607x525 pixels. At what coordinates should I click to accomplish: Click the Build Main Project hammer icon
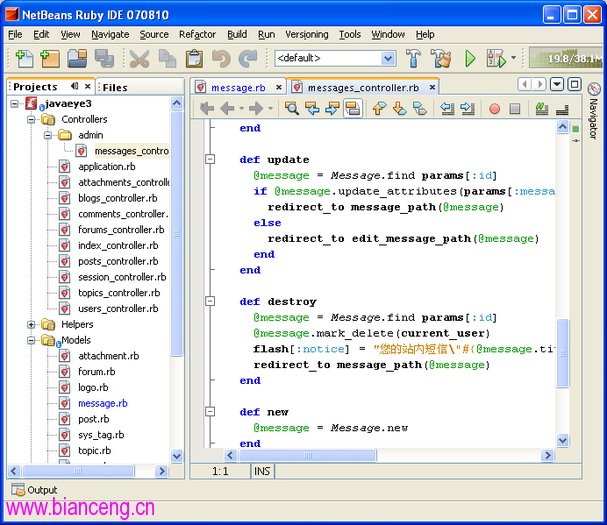click(x=413, y=59)
